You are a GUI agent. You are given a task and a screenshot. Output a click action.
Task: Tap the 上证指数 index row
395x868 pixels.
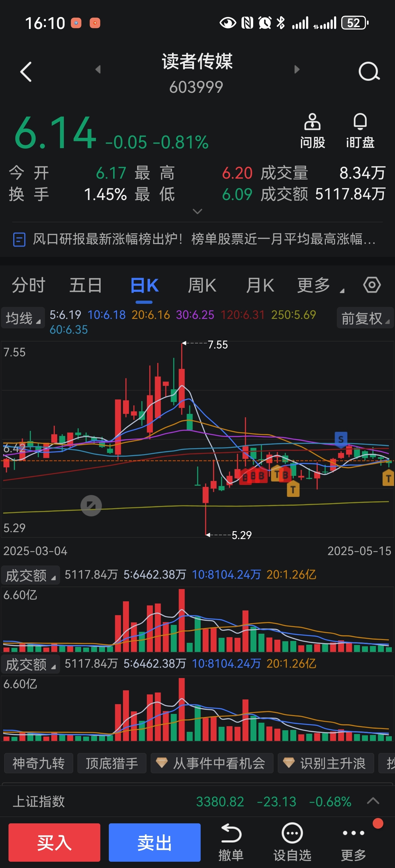[197, 801]
